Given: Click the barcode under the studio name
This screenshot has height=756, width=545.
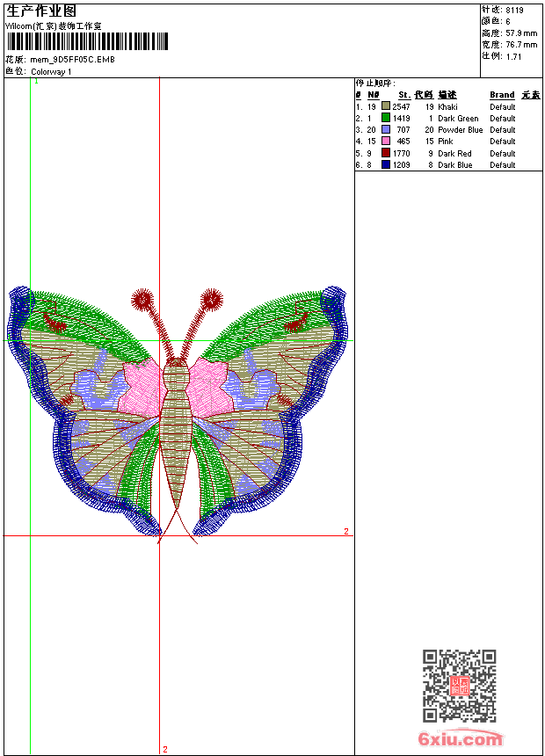Looking at the screenshot, I should click(x=86, y=42).
